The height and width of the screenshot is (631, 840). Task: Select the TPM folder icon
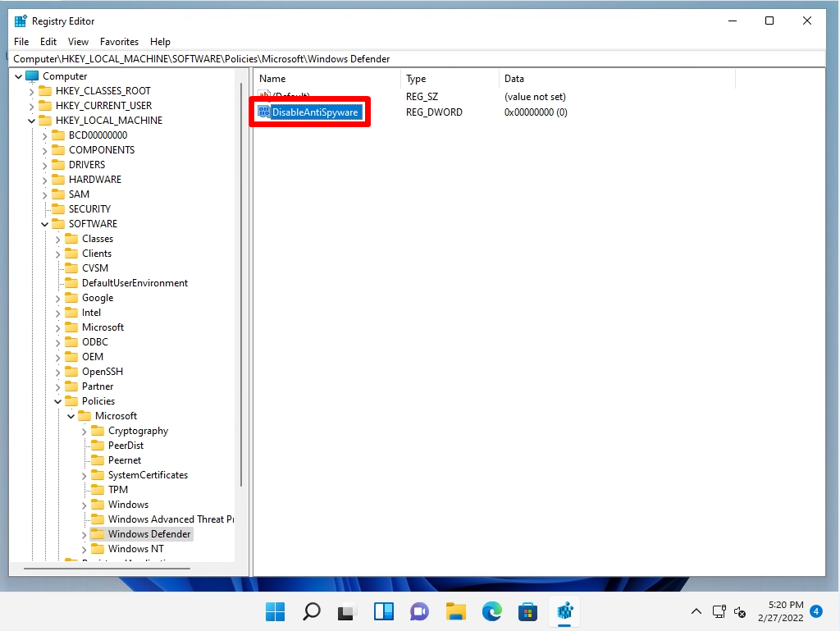(x=98, y=490)
